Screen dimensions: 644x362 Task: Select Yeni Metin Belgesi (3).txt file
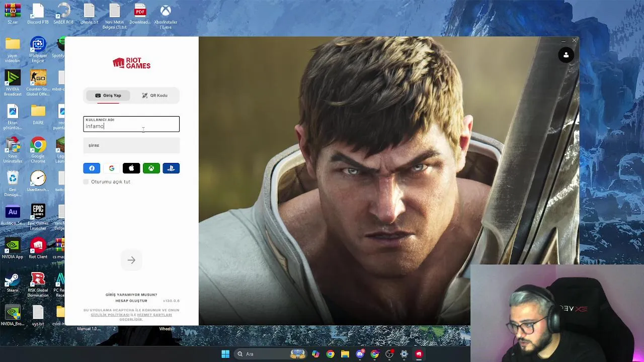point(114,17)
